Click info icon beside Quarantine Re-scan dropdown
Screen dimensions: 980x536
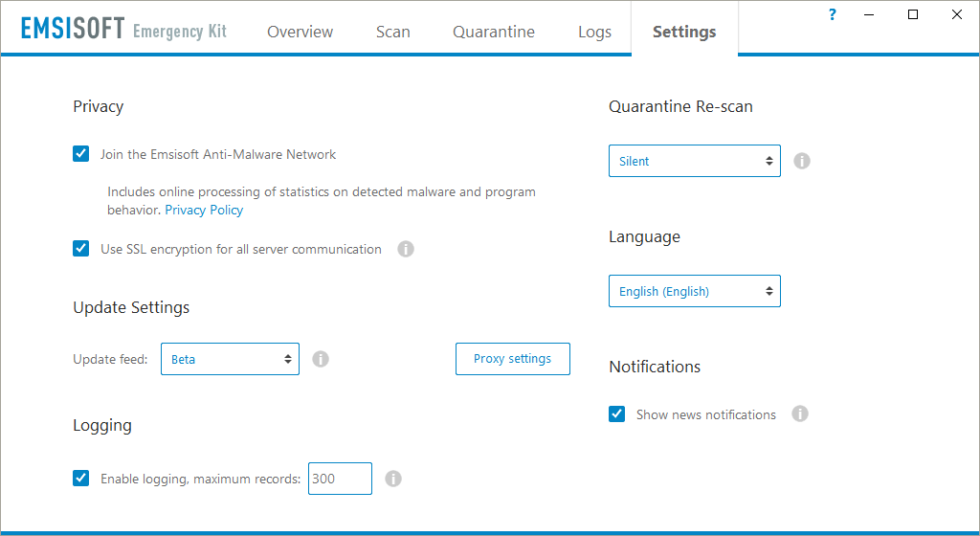pos(802,161)
